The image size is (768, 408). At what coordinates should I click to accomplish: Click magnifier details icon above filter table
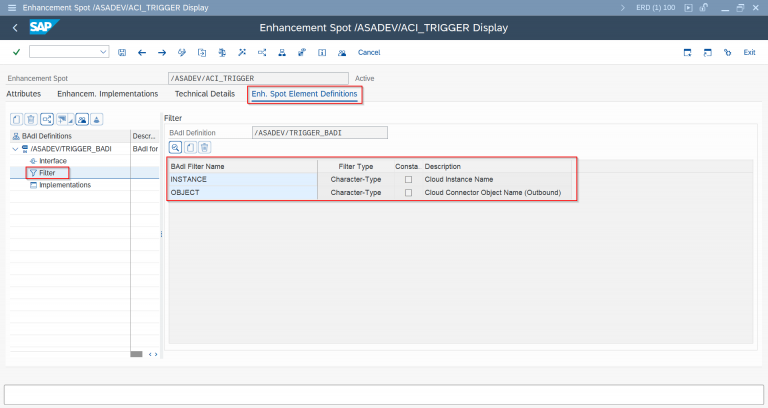coord(176,147)
